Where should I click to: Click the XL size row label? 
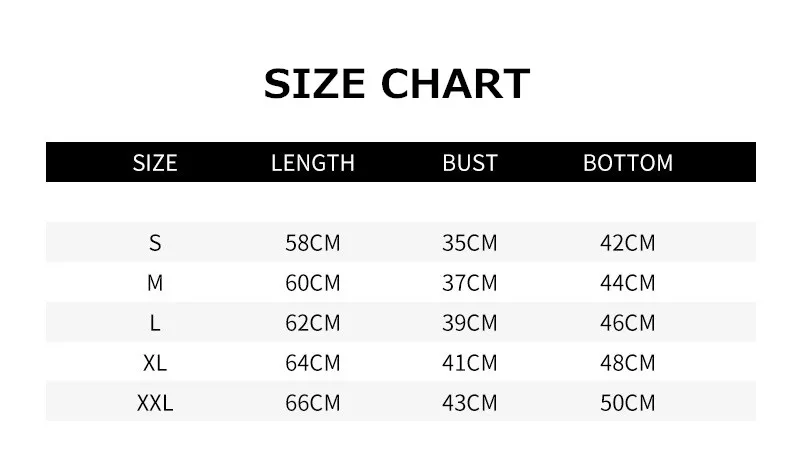click(155, 363)
